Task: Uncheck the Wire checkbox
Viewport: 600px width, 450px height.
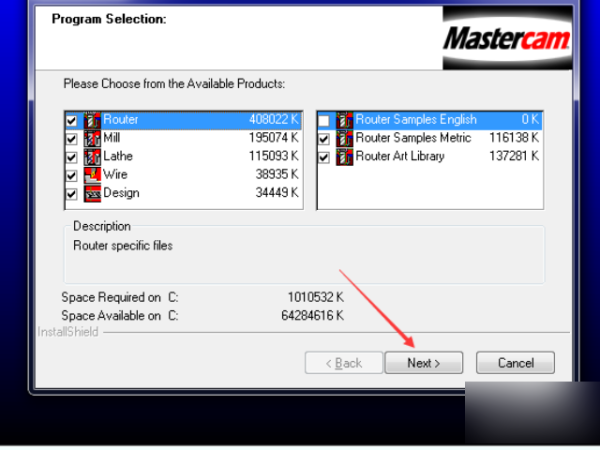Action: 72,176
